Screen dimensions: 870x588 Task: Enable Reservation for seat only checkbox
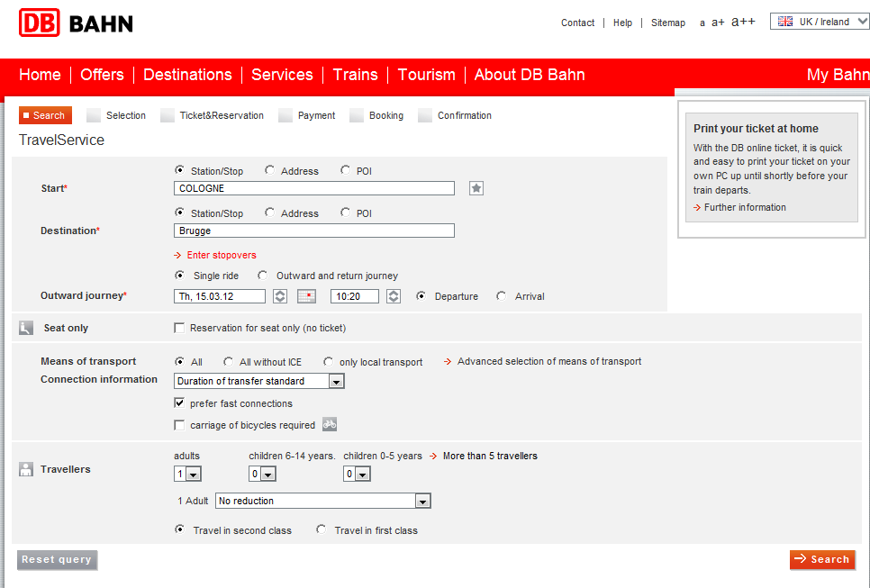tap(179, 328)
